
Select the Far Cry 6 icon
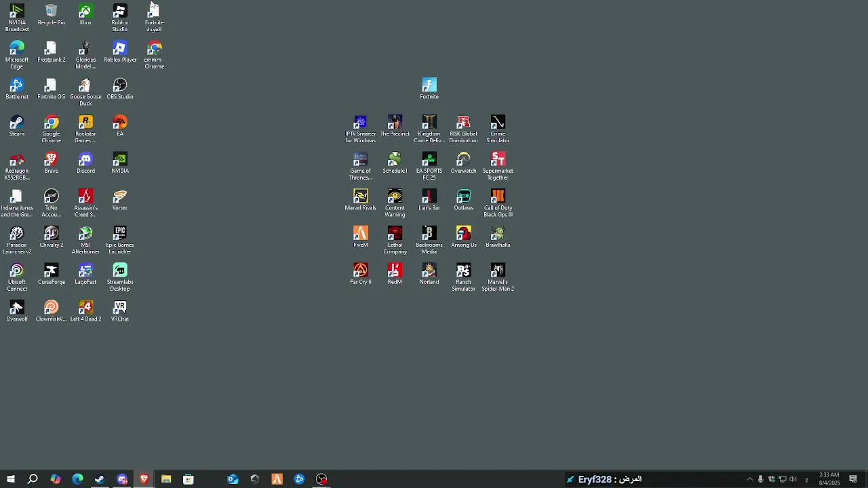tap(360, 274)
